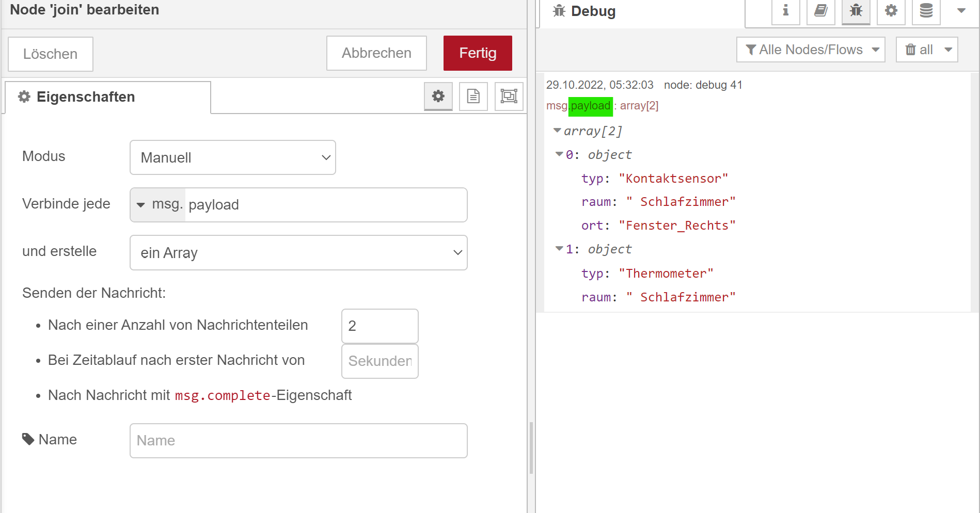Open the sidebar tabs dropdown arrow
The height and width of the screenshot is (513, 980).
961,11
